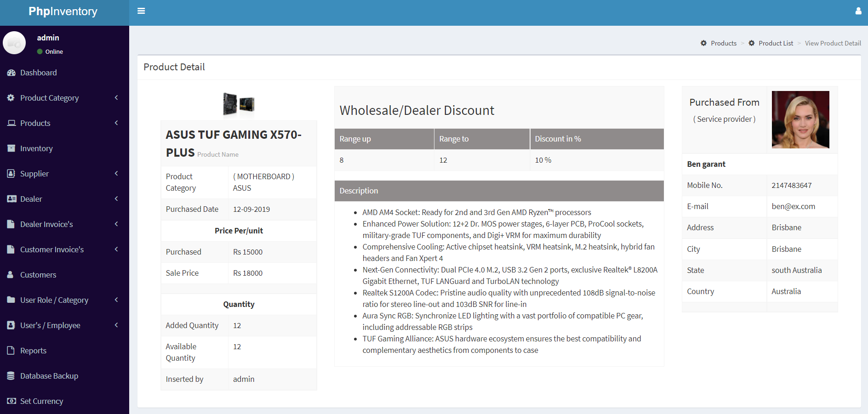Go to Products breadcrumb link
Viewport: 868px width, 414px height.
click(x=724, y=43)
